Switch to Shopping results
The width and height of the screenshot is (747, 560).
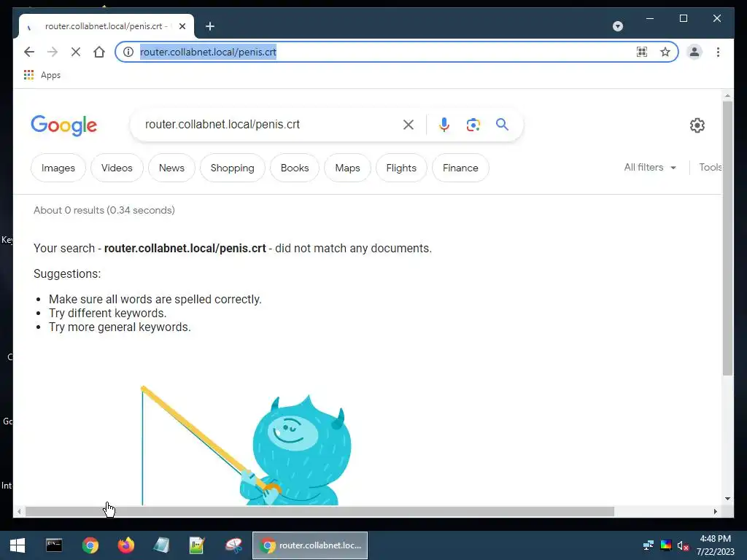[233, 168]
